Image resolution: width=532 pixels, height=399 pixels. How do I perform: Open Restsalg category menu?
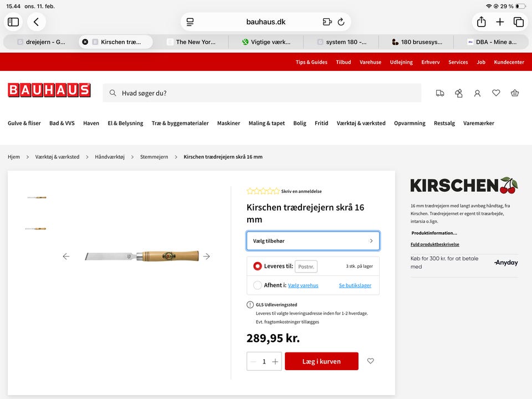(444, 123)
